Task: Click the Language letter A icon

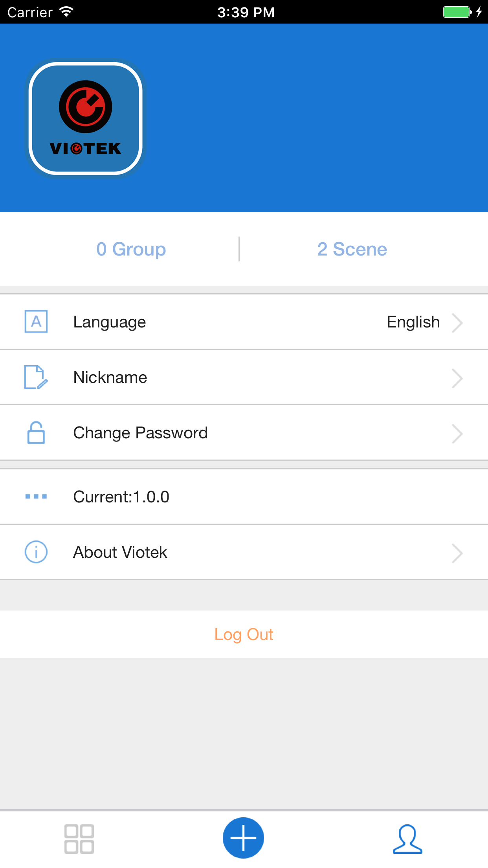Action: 36,322
